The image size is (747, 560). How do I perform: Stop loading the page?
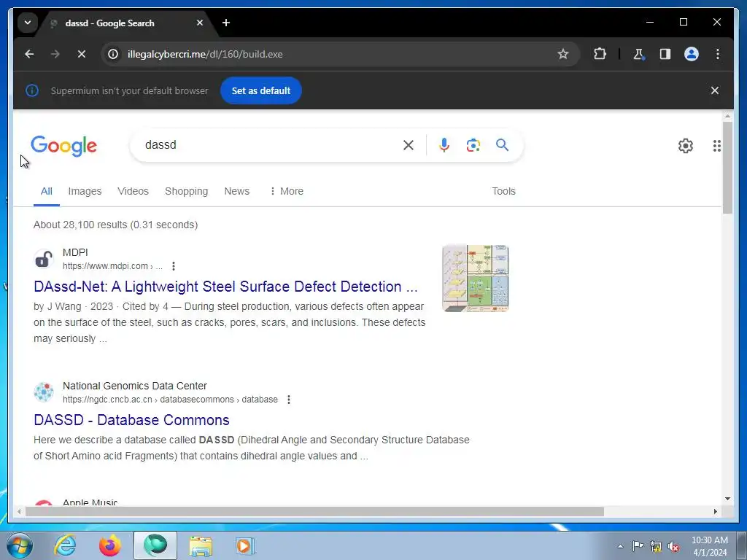(x=82, y=54)
